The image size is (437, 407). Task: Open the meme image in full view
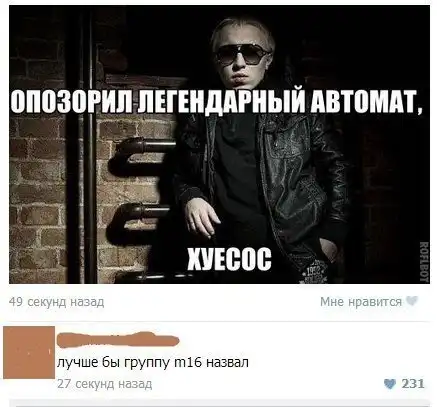click(x=219, y=144)
